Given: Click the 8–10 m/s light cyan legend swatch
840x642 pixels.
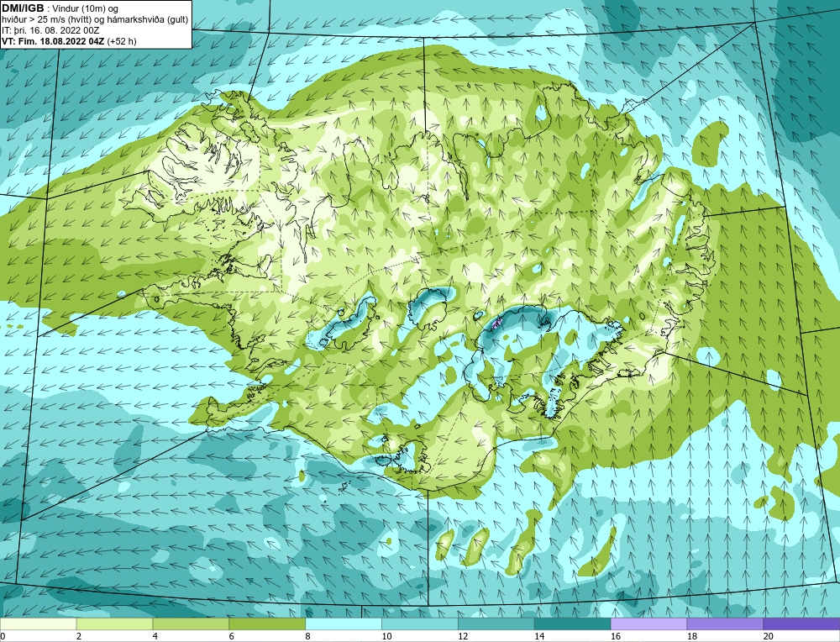Looking at the screenshot, I should point(344,624).
